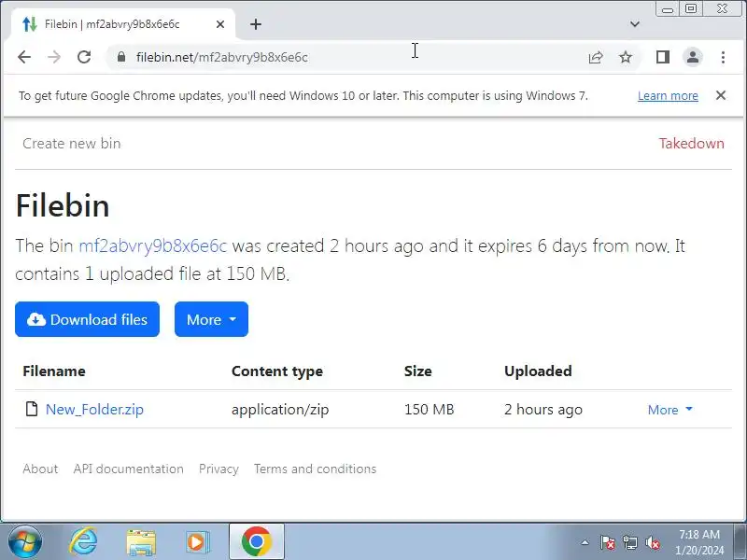Screen dimensions: 747x560
Task: Restore down the Chrome window
Action: coord(691,8)
